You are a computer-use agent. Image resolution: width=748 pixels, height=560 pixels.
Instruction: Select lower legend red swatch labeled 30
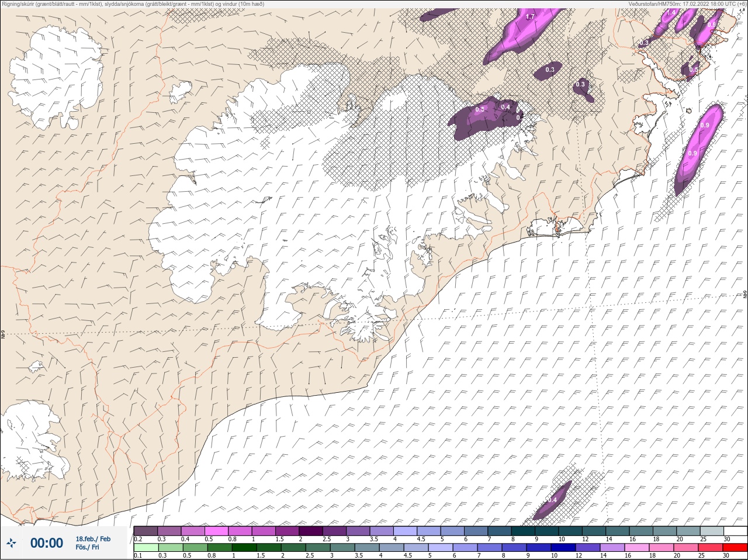[735, 548]
